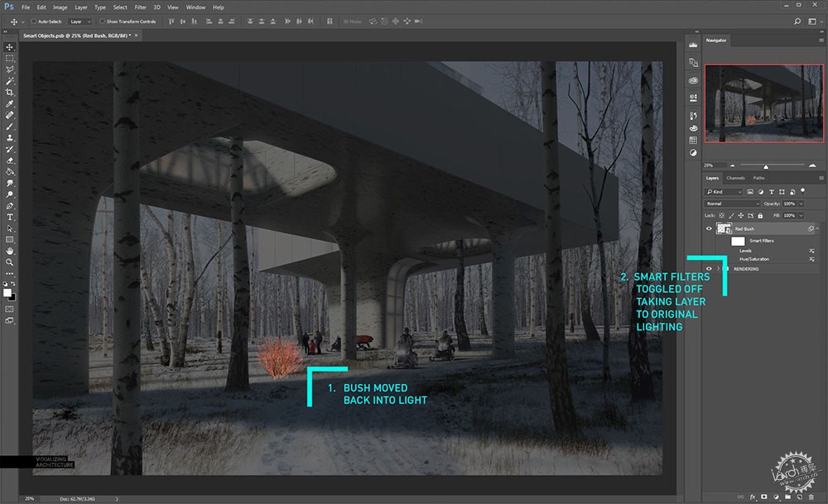Screen dimensions: 828x504
Task: Switch to the Channels tab
Action: 735,178
